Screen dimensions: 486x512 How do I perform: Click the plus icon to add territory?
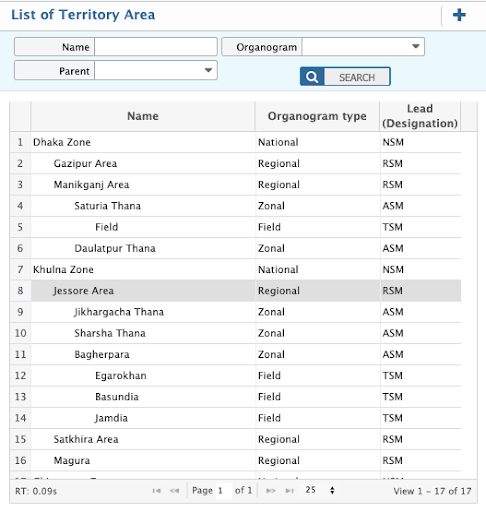[459, 15]
